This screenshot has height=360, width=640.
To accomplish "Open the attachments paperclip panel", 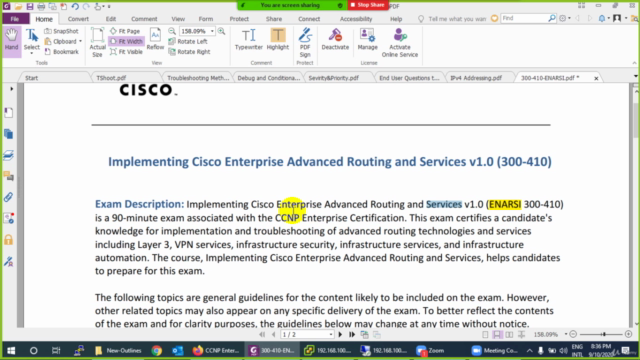I will 9,197.
